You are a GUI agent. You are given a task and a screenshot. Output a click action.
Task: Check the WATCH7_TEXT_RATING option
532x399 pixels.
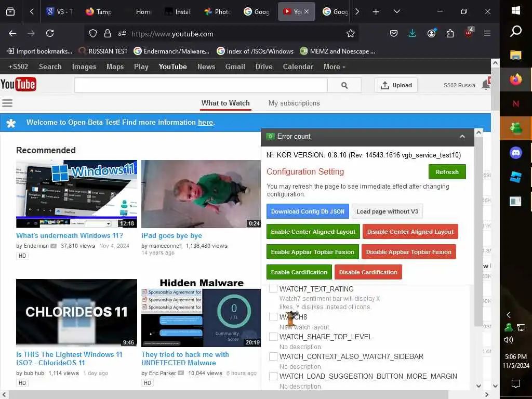pos(273,289)
